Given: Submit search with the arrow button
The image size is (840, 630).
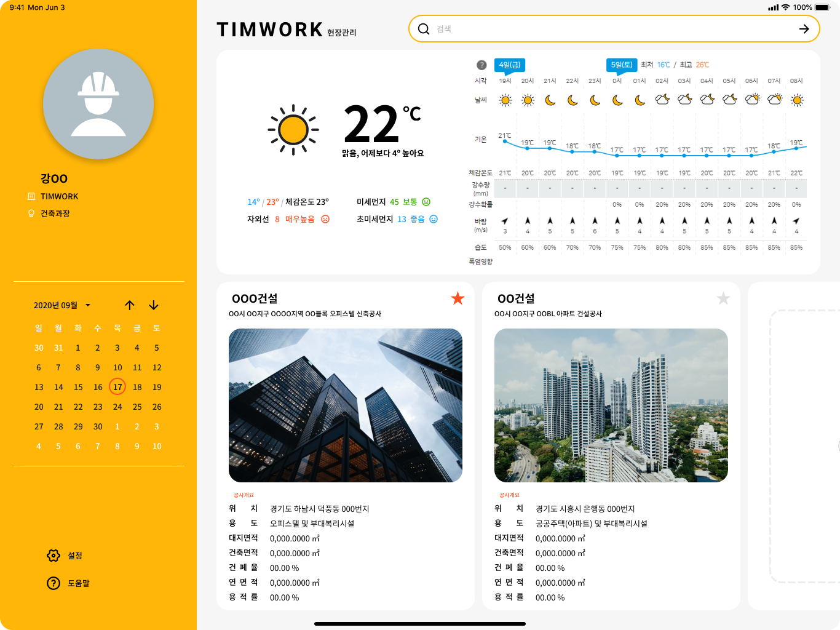Looking at the screenshot, I should coord(804,29).
